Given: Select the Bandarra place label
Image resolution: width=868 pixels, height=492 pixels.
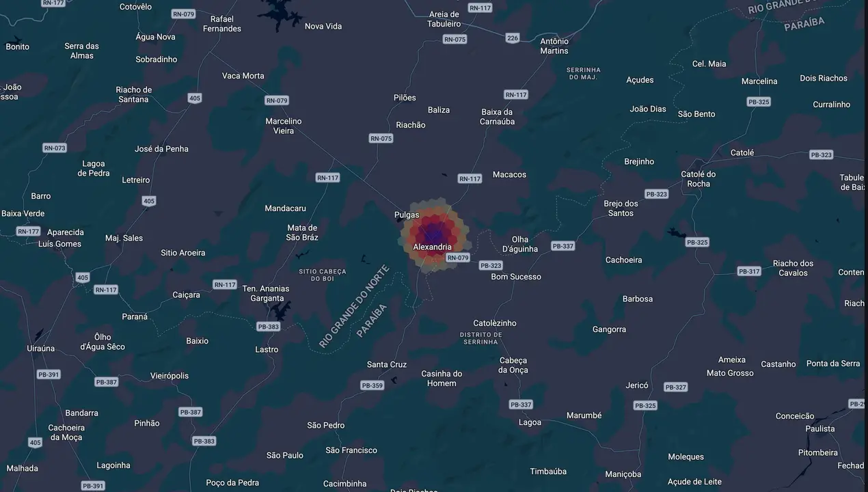Looking at the screenshot, I should coord(81,413).
